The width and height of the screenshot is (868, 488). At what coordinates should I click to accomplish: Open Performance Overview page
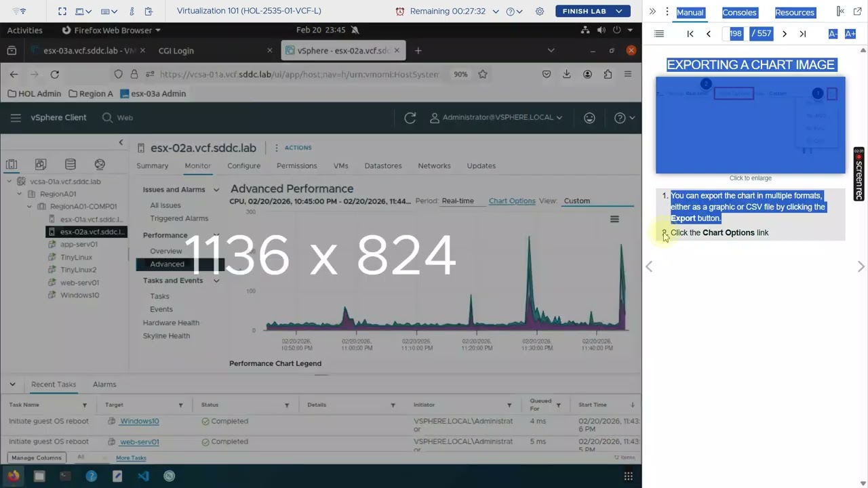[x=165, y=251]
